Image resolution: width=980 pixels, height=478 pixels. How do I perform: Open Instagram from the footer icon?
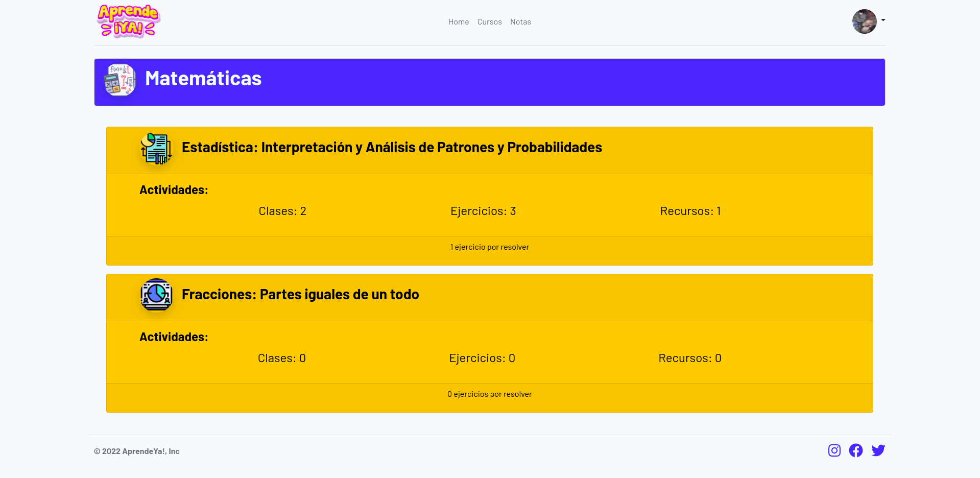834,450
